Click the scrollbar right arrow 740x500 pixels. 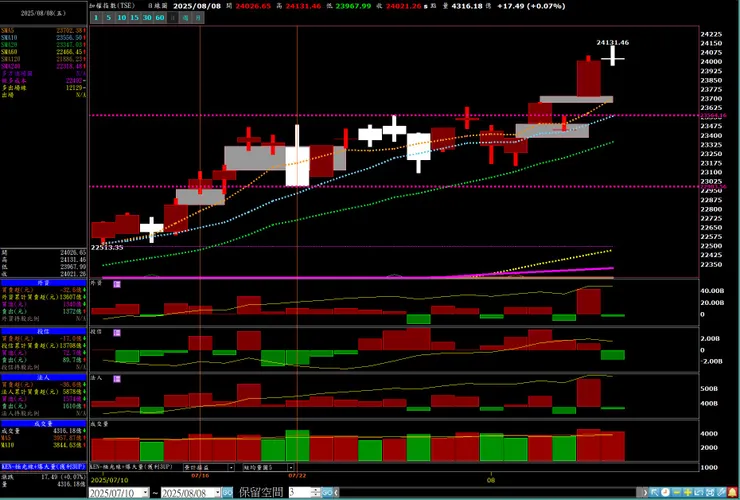click(645, 493)
